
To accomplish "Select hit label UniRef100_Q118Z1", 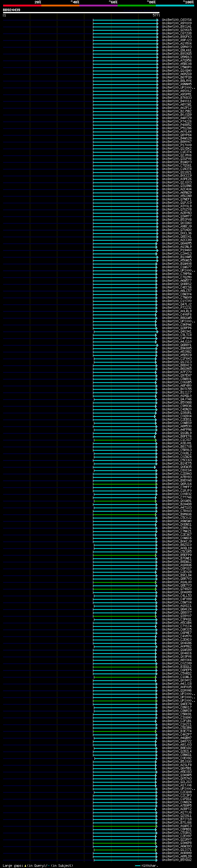I will pyautogui.click(x=177, y=172).
